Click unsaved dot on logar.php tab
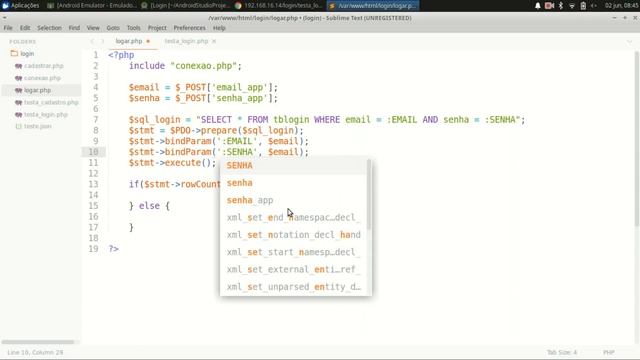640x360 pixels. [x=148, y=41]
